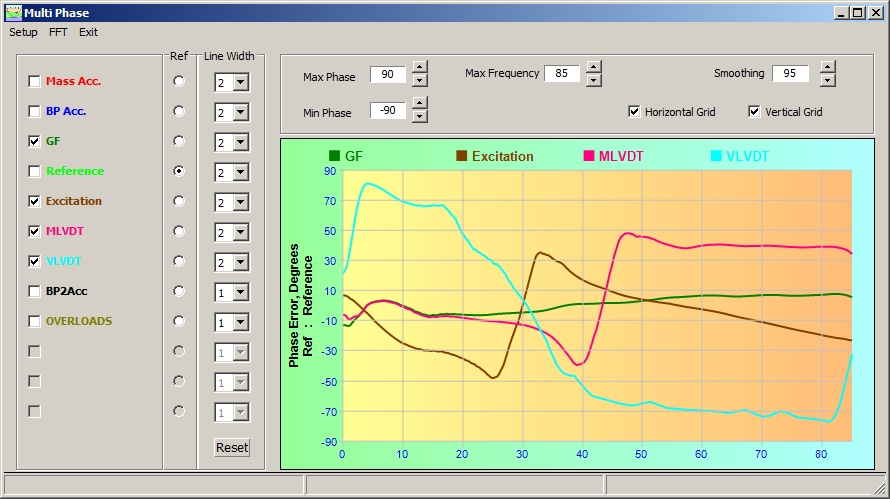Open Line Width dropdown for Excitation

(241, 203)
